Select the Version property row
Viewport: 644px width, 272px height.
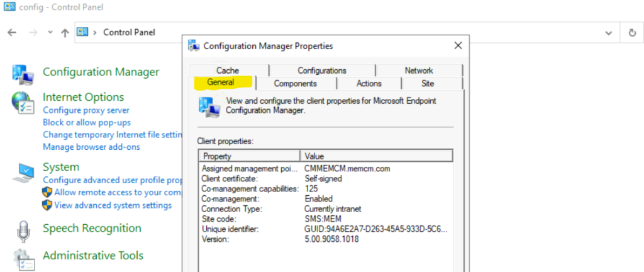326,239
